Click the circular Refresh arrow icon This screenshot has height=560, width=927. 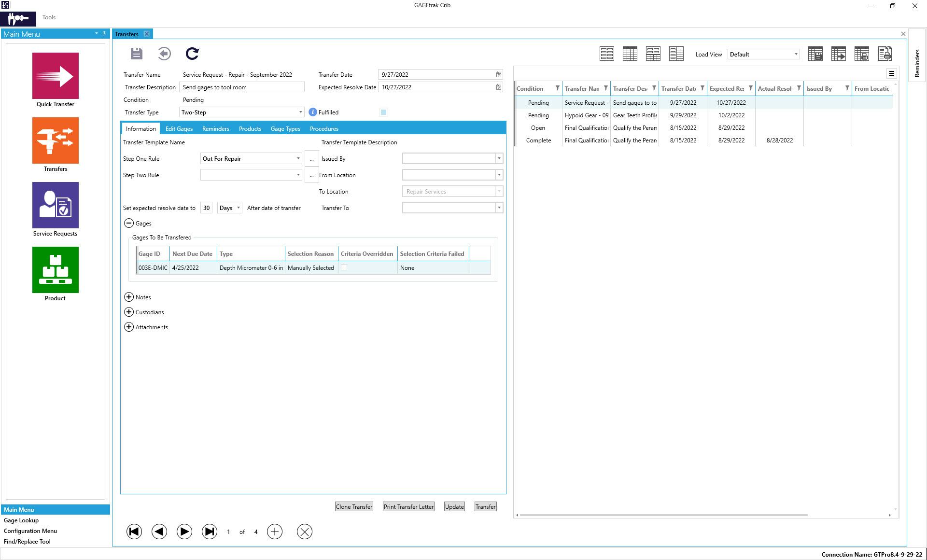coord(192,54)
